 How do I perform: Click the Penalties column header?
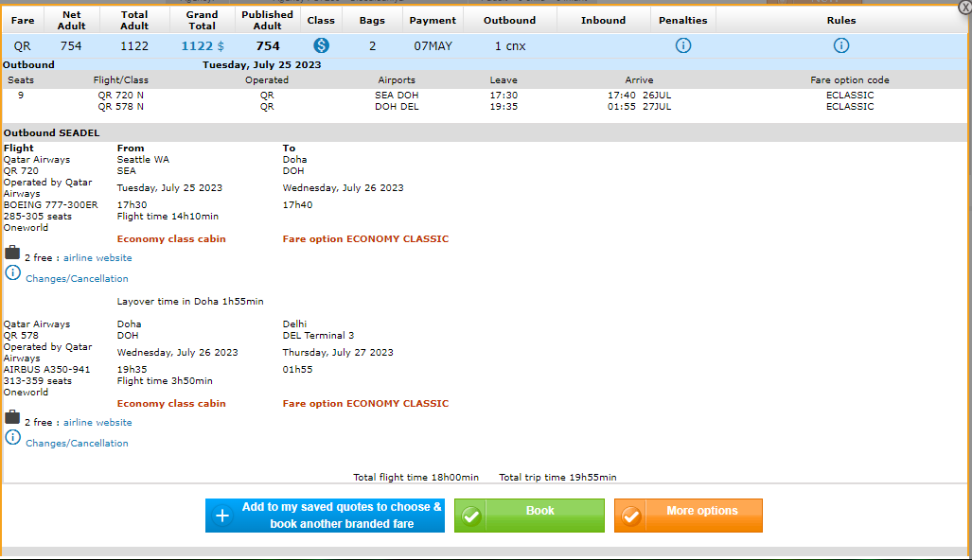tap(682, 20)
